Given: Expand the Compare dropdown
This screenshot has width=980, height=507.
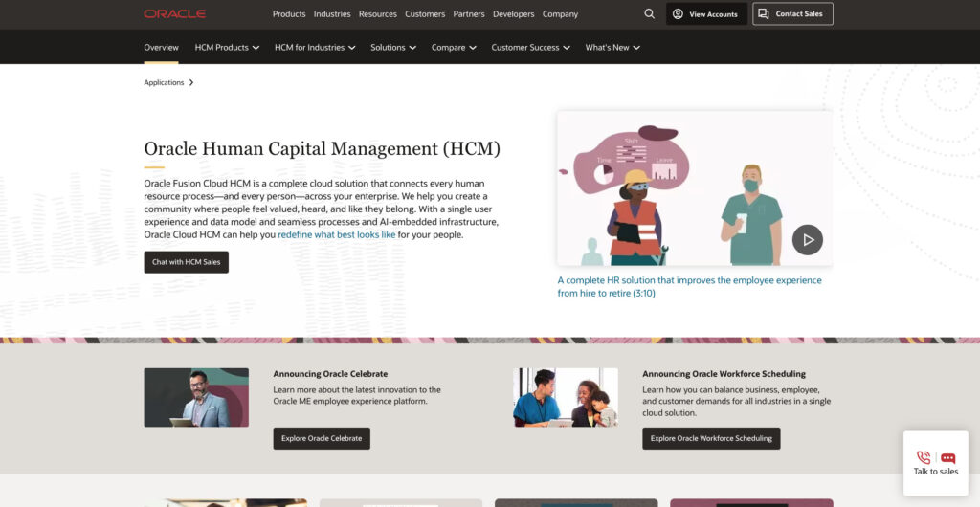Looking at the screenshot, I should [454, 47].
